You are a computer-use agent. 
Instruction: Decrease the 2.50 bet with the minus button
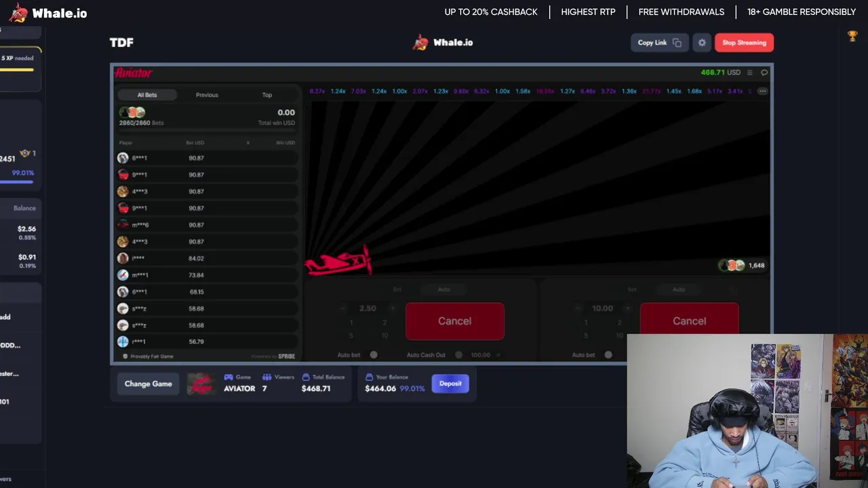coord(342,308)
